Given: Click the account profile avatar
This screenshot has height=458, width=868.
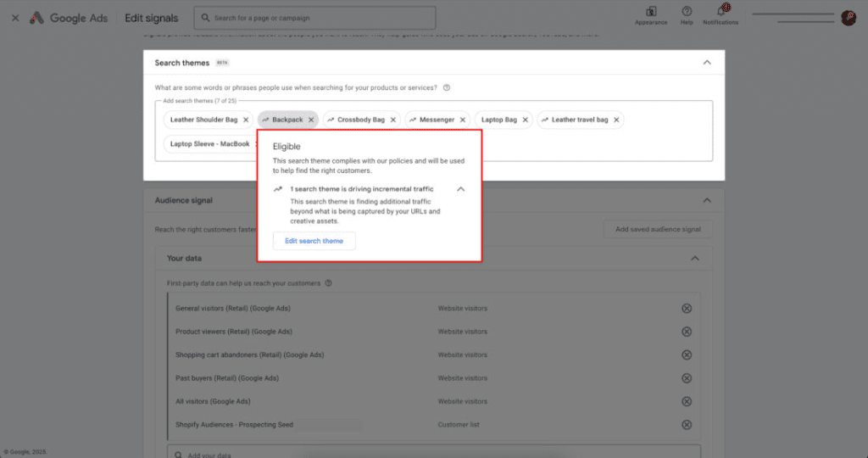Looking at the screenshot, I should click(x=849, y=18).
